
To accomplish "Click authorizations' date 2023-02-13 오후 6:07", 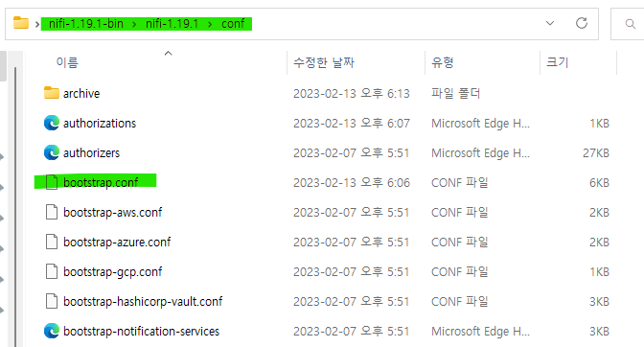I will 352,124.
